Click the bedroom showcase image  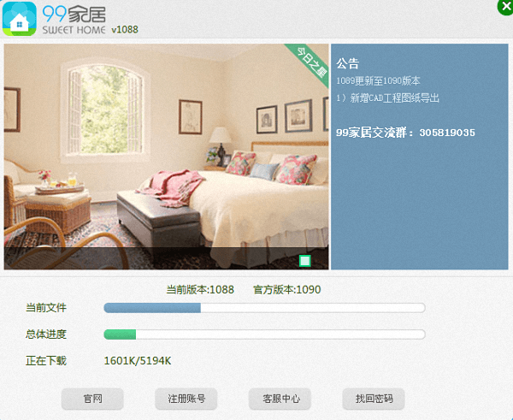pos(166,157)
